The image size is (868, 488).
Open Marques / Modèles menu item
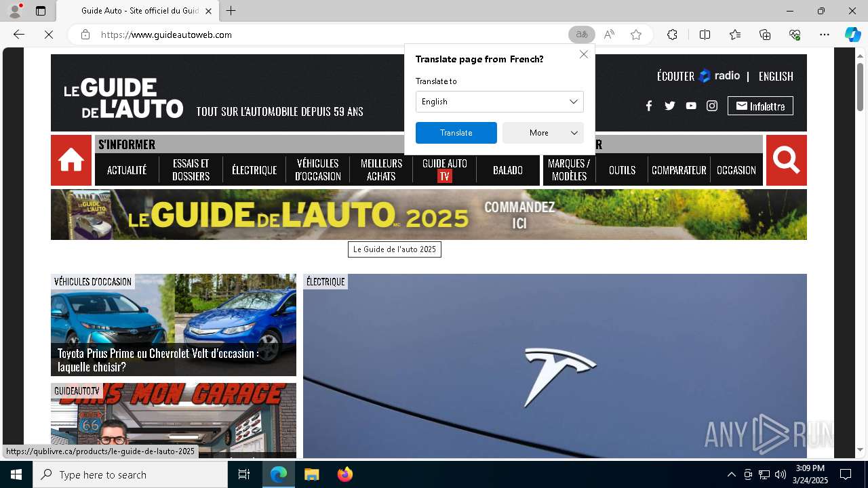click(569, 170)
